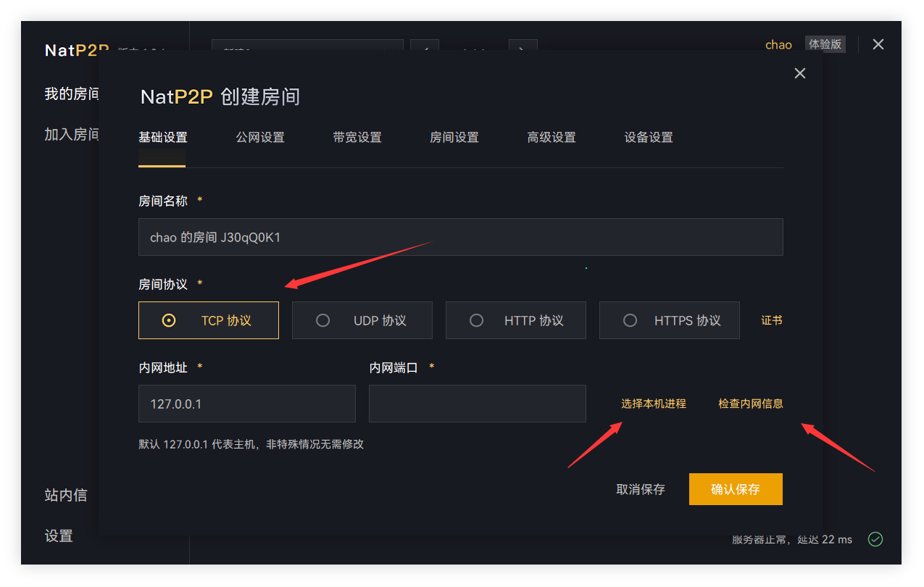Viewport: 924px width, 587px height.
Task: Open the 设备设置 tab
Action: pyautogui.click(x=649, y=138)
